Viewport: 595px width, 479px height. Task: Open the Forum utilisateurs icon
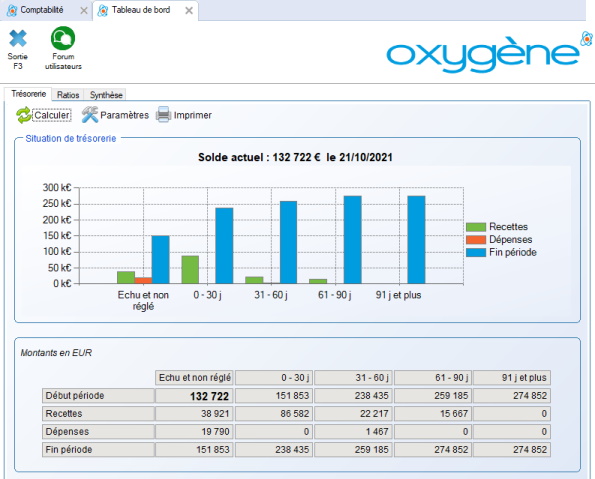pyautogui.click(x=63, y=38)
